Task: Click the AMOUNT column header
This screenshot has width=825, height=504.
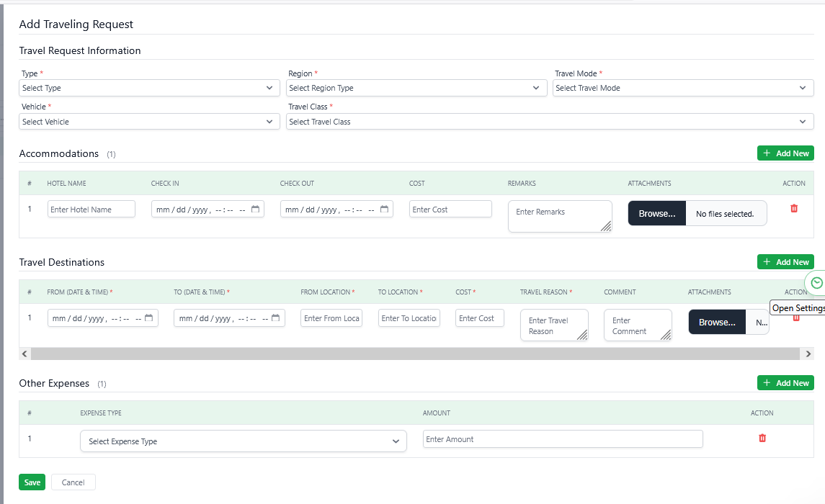Action: (x=436, y=413)
